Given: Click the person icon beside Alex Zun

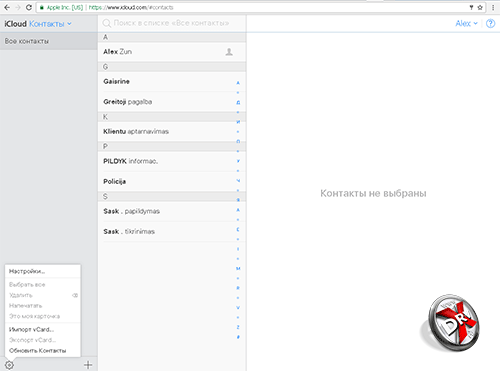Looking at the screenshot, I should coord(229,52).
